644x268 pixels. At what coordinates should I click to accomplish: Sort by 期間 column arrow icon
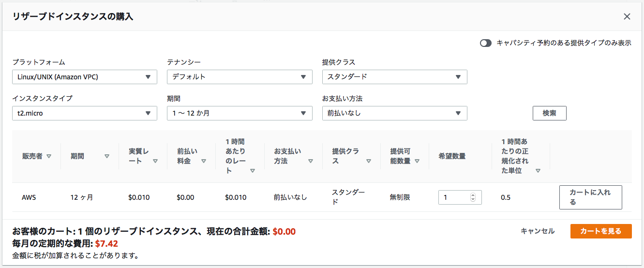pyautogui.click(x=107, y=156)
